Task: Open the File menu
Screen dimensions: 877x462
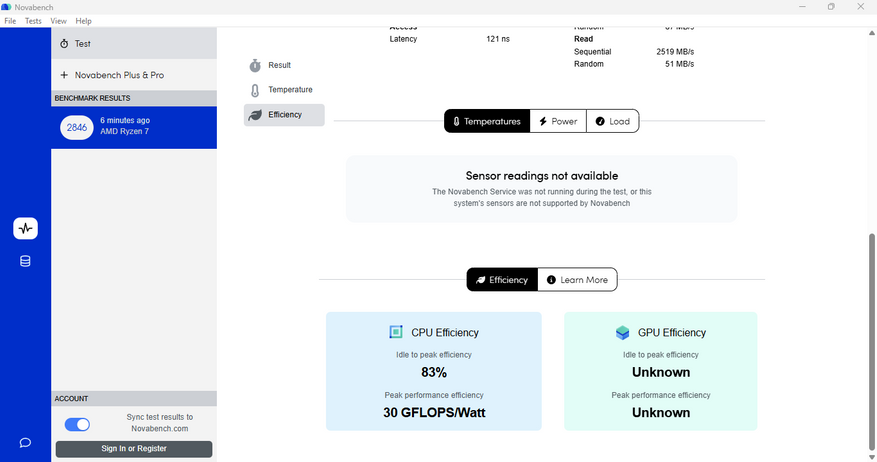Action: tap(10, 21)
